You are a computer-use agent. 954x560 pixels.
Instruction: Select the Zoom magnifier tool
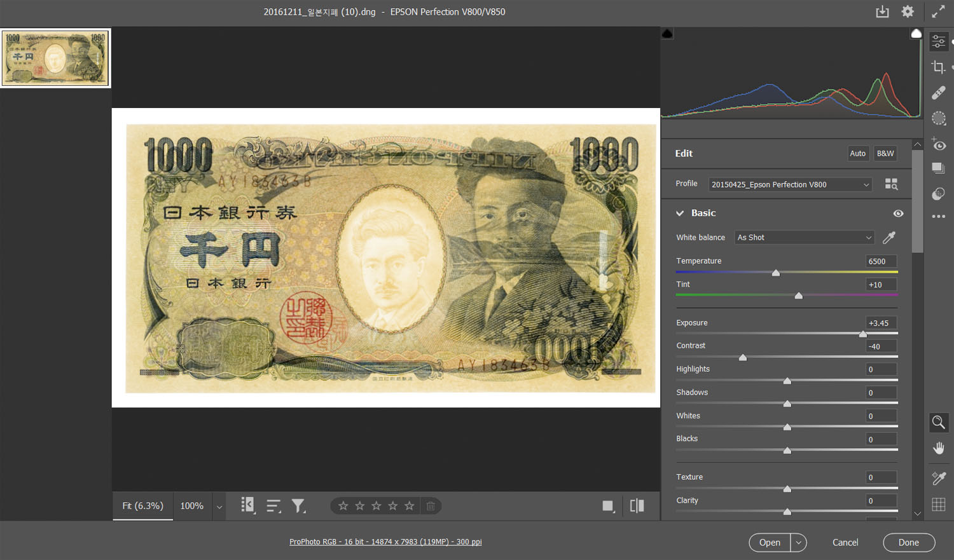[938, 422]
